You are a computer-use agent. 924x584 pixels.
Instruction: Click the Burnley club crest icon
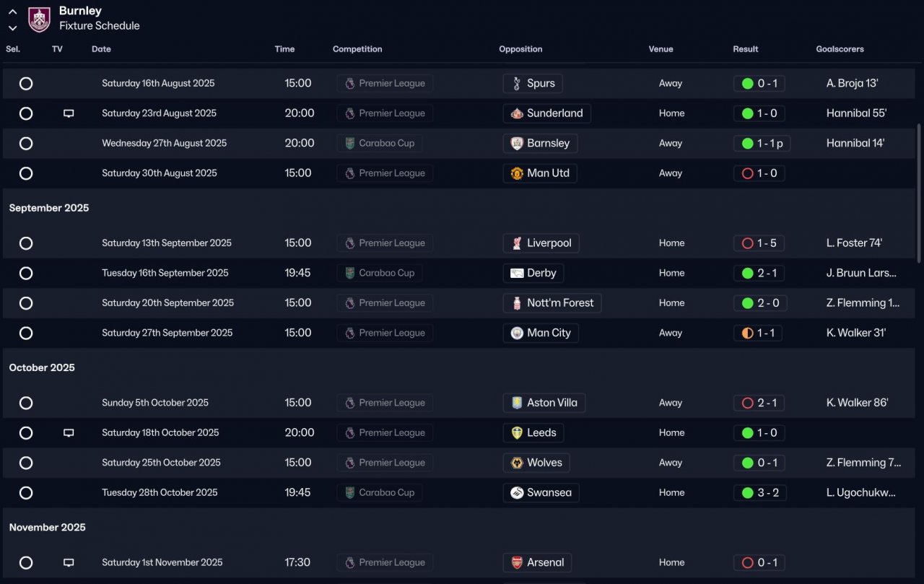pyautogui.click(x=39, y=19)
